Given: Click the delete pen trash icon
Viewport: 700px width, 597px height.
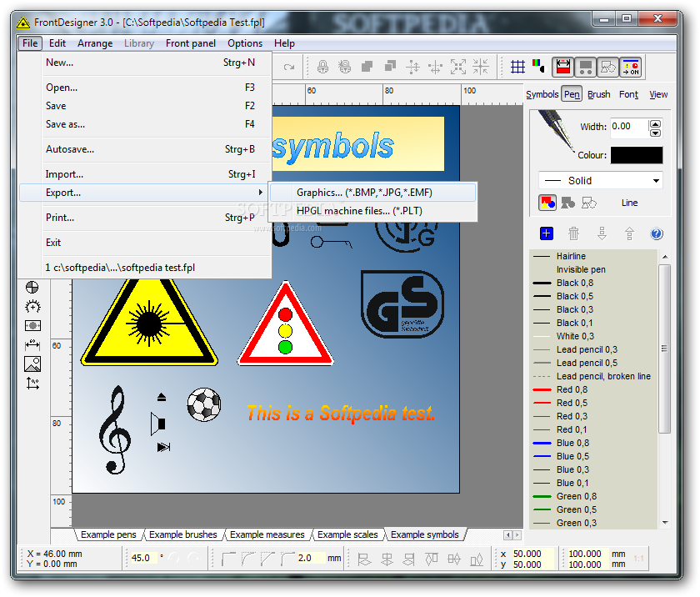Looking at the screenshot, I should coord(573,233).
